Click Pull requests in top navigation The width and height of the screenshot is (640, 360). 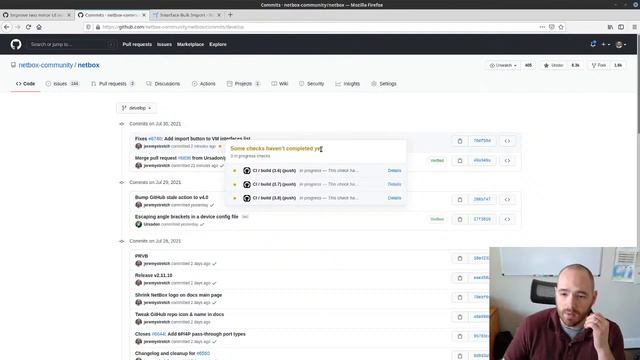[137, 44]
